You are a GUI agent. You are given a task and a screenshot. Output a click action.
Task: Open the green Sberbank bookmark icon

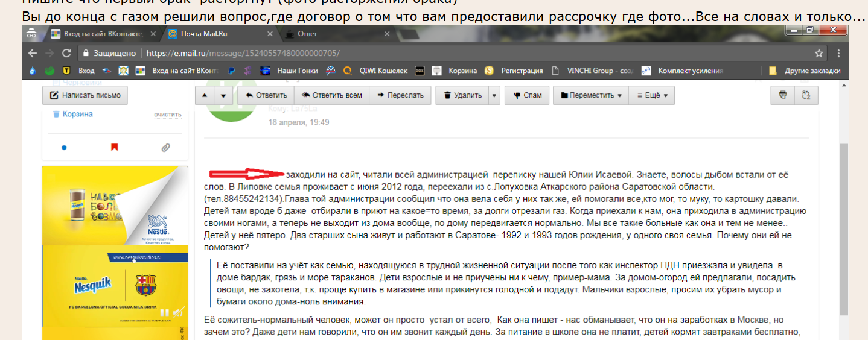[49, 71]
